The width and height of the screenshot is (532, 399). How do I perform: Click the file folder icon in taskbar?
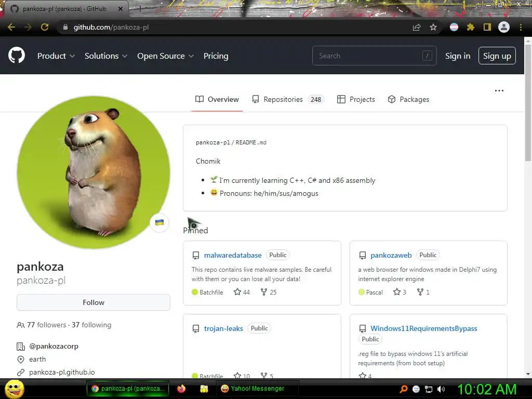coord(204,389)
